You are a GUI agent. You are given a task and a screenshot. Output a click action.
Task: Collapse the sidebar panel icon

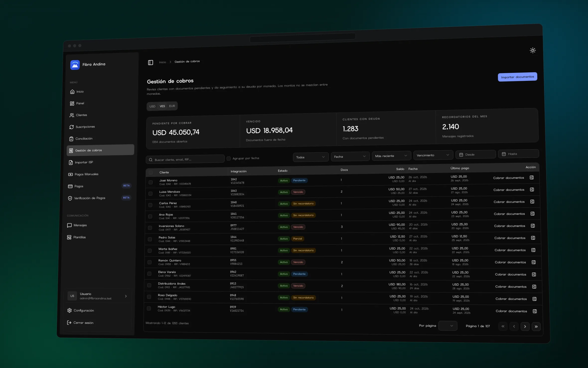pyautogui.click(x=150, y=62)
